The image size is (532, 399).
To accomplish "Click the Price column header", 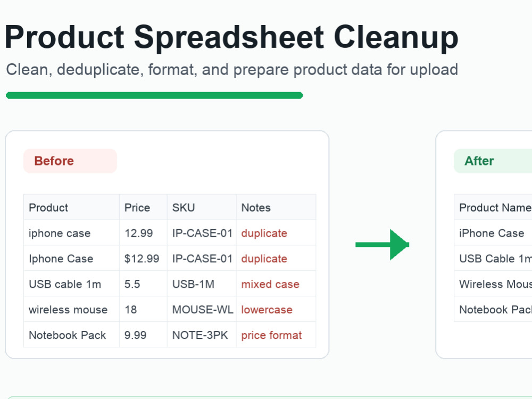I will (x=143, y=207).
